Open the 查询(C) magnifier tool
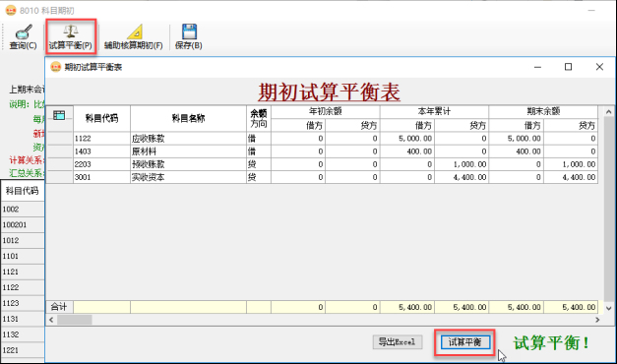The width and height of the screenshot is (617, 364). 24,37
